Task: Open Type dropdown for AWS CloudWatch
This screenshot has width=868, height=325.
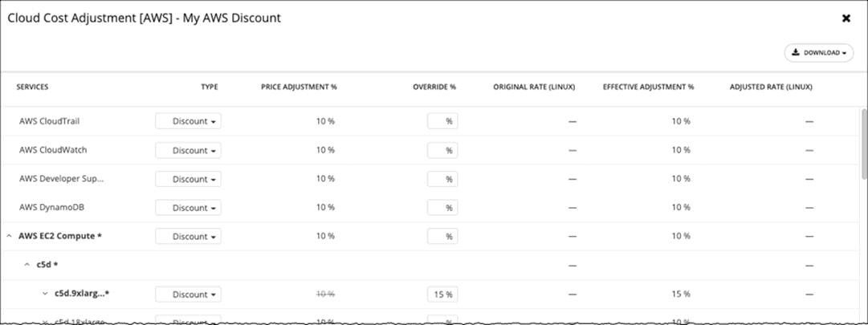Action: (x=188, y=150)
